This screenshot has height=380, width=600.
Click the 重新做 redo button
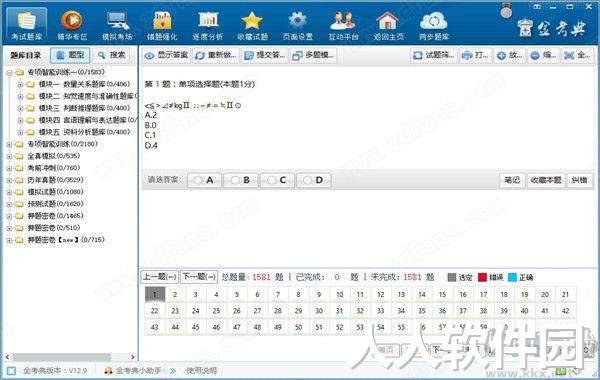click(x=215, y=55)
